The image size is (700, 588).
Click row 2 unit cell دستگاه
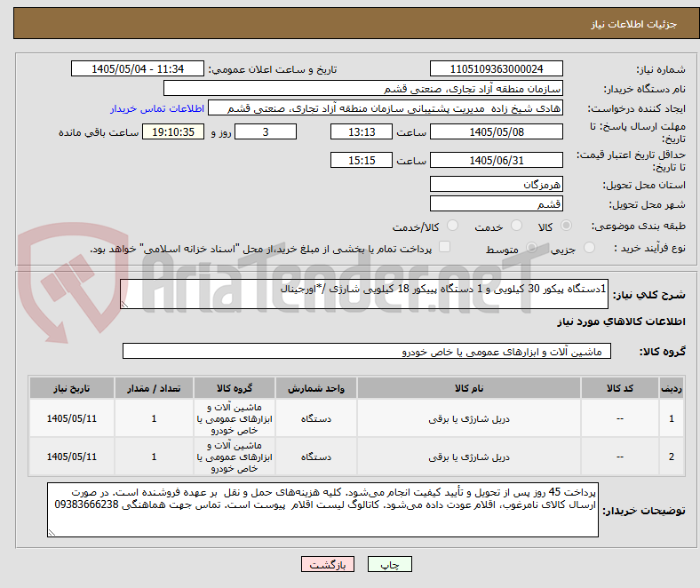[316, 457]
